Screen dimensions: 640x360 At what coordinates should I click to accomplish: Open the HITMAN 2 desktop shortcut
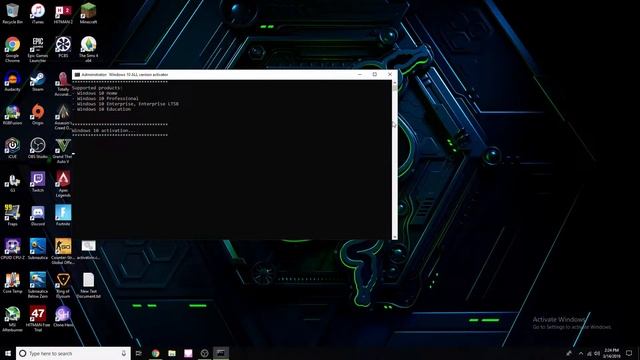(63, 13)
